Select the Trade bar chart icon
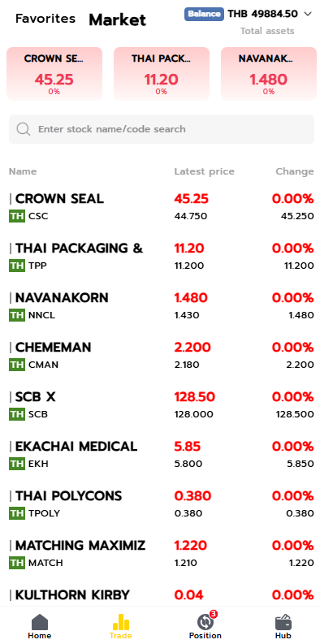The height and width of the screenshot is (644, 320). (121, 622)
